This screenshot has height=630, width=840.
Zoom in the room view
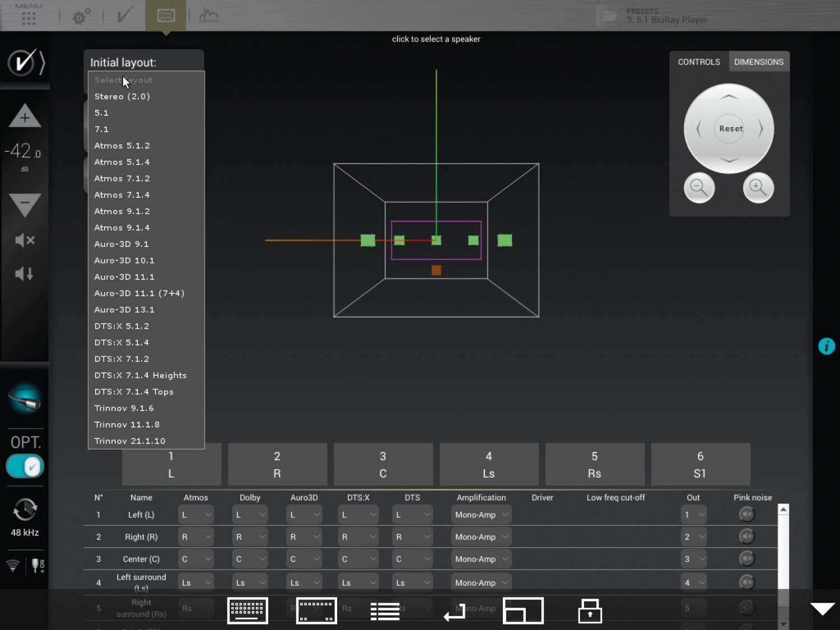pyautogui.click(x=758, y=188)
